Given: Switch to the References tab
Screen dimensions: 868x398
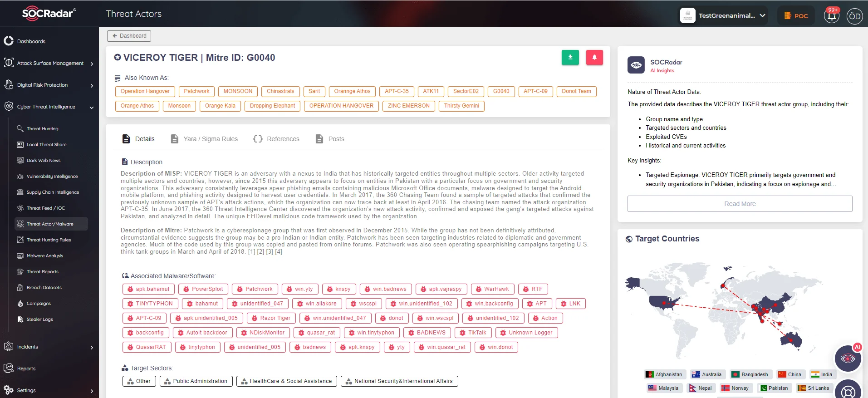Looking at the screenshot, I should click(276, 139).
